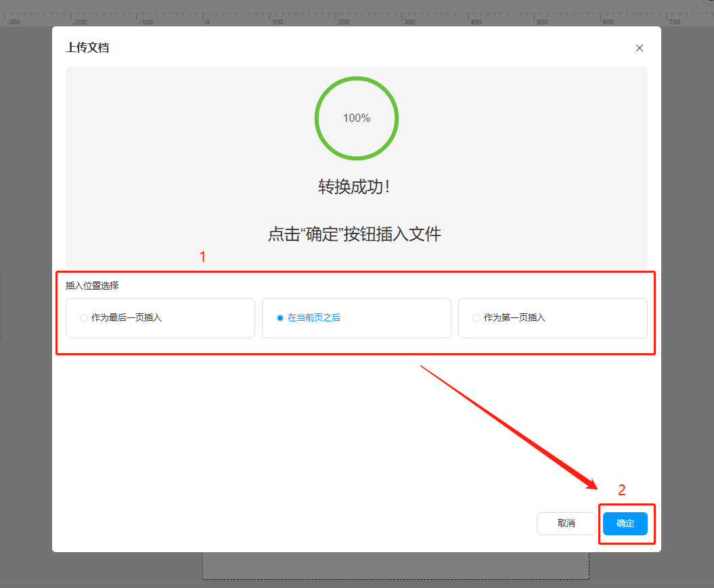Close the 上传文档 dialog with the X

pyautogui.click(x=639, y=48)
